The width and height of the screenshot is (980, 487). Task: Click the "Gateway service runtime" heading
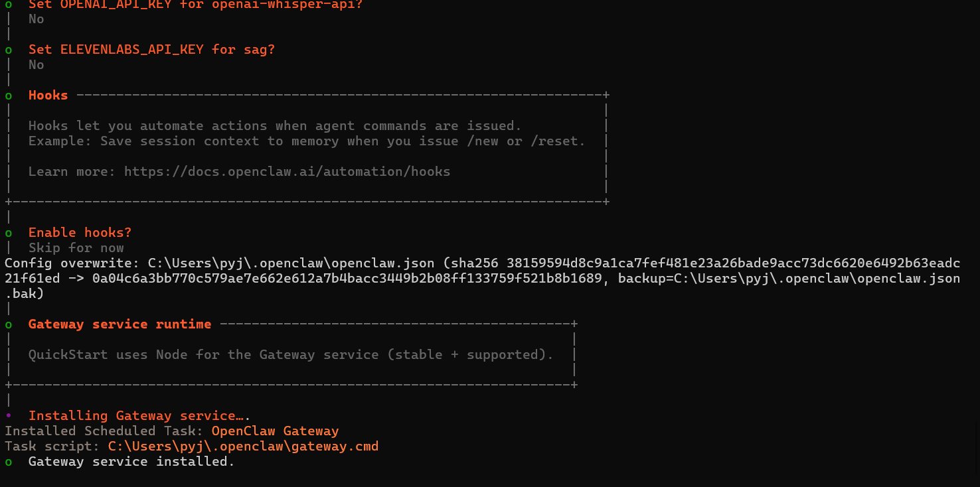point(120,324)
